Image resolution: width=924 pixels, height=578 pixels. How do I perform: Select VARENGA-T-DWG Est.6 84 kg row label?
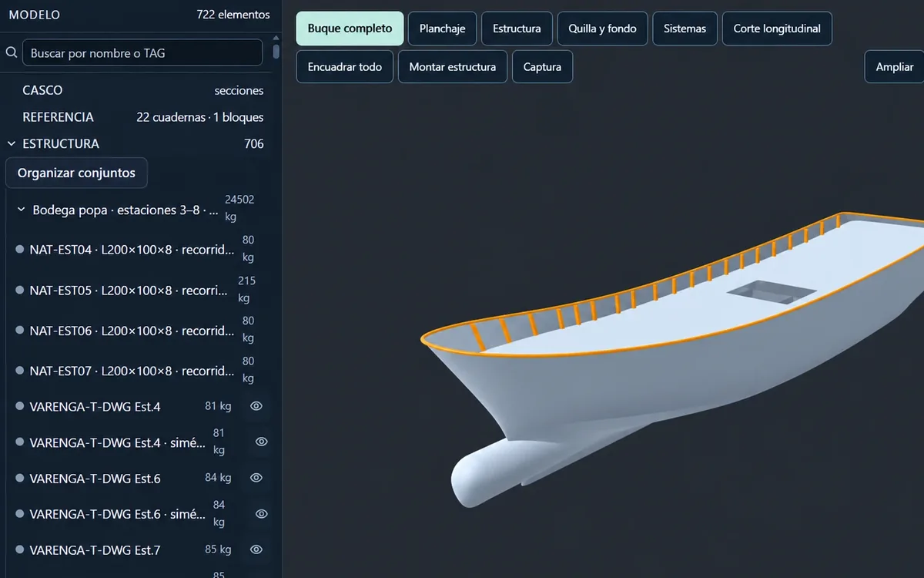coord(95,478)
